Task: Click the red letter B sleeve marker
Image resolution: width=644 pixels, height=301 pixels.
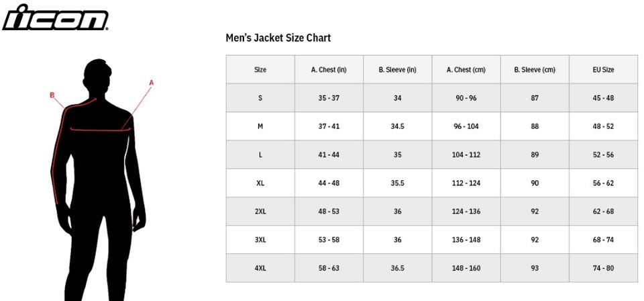Action: (x=52, y=95)
